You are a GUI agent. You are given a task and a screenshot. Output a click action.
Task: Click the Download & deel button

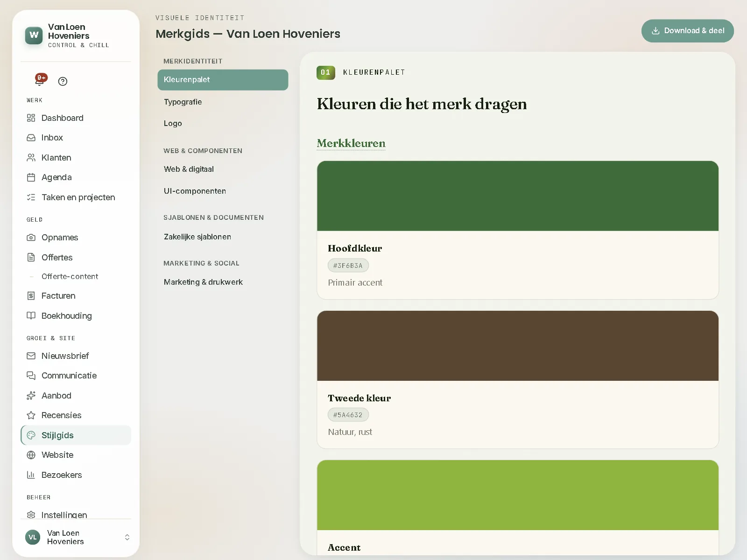click(x=687, y=31)
